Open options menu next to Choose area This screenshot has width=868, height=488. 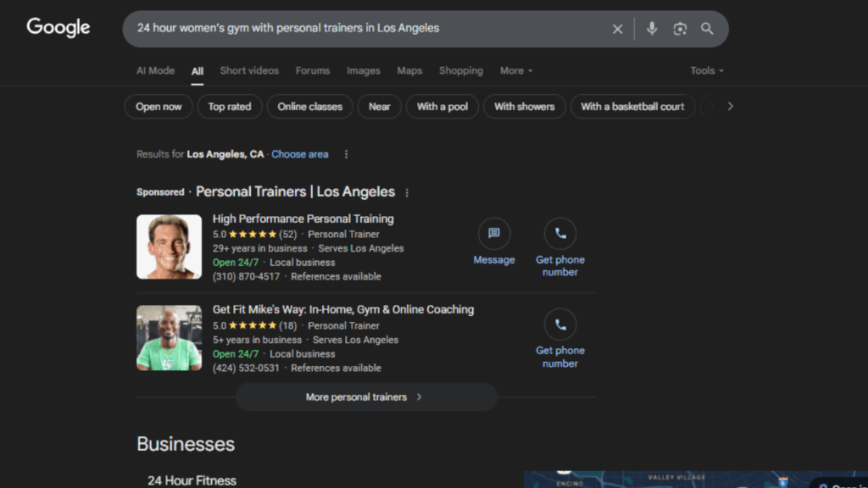(x=346, y=154)
